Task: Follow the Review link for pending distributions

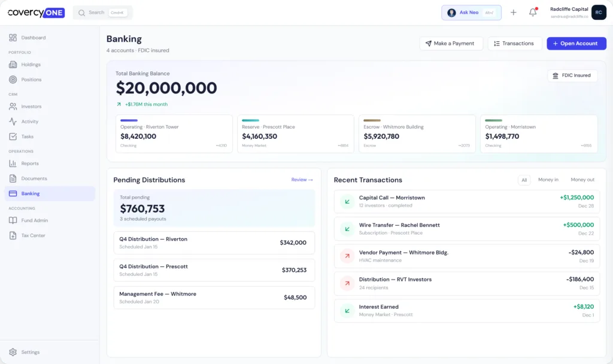Action: 302,180
